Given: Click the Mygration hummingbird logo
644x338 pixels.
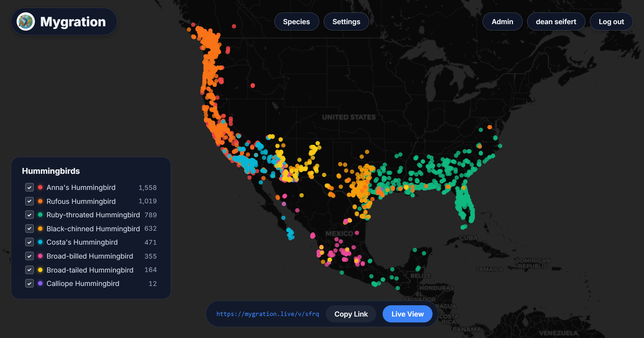Looking at the screenshot, I should [26, 21].
